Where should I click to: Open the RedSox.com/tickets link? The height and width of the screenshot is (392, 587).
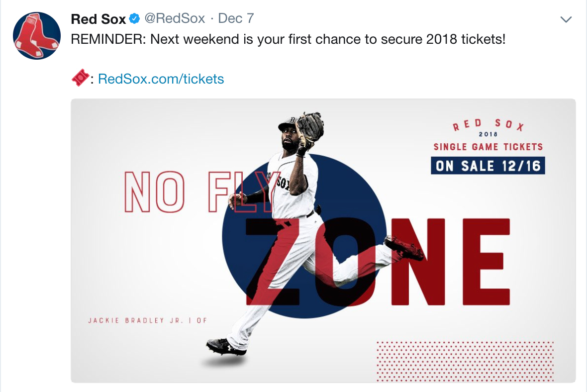(x=161, y=79)
